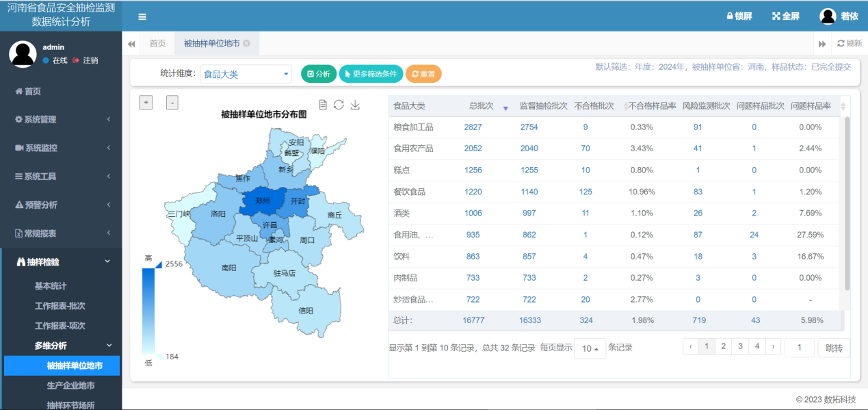Close the 被抽样单位地市 tab with X icon

point(246,43)
